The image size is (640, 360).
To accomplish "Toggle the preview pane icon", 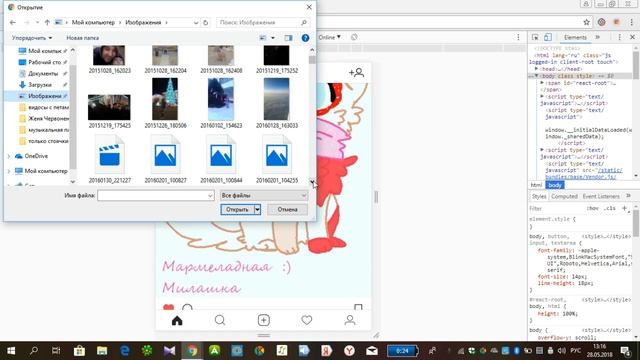I will coord(289,38).
